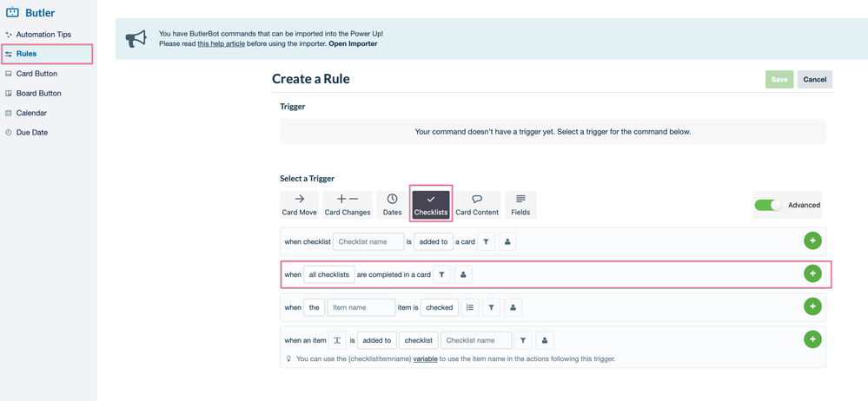Add the 'checklist is added to a card' trigger

[x=812, y=240]
